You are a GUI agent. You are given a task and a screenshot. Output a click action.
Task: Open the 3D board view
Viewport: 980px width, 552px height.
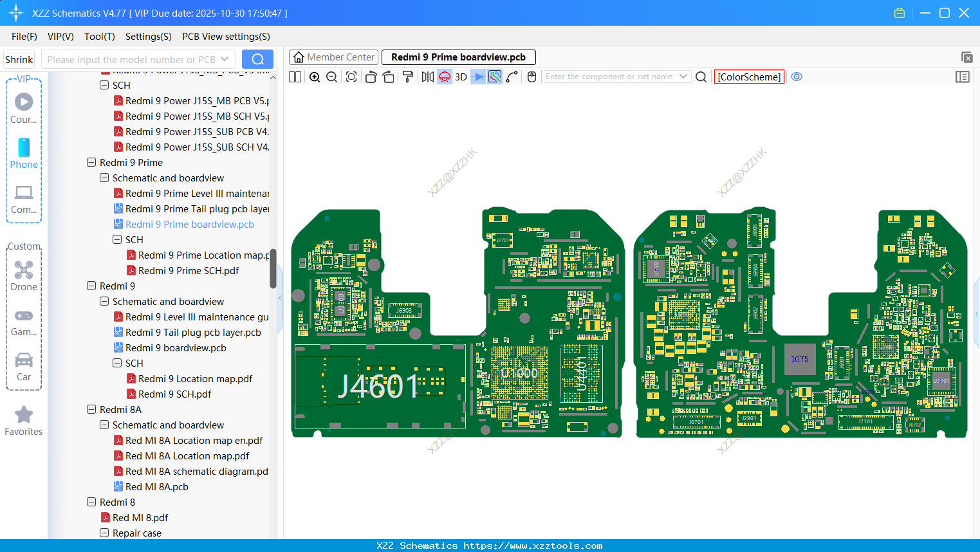pos(461,77)
